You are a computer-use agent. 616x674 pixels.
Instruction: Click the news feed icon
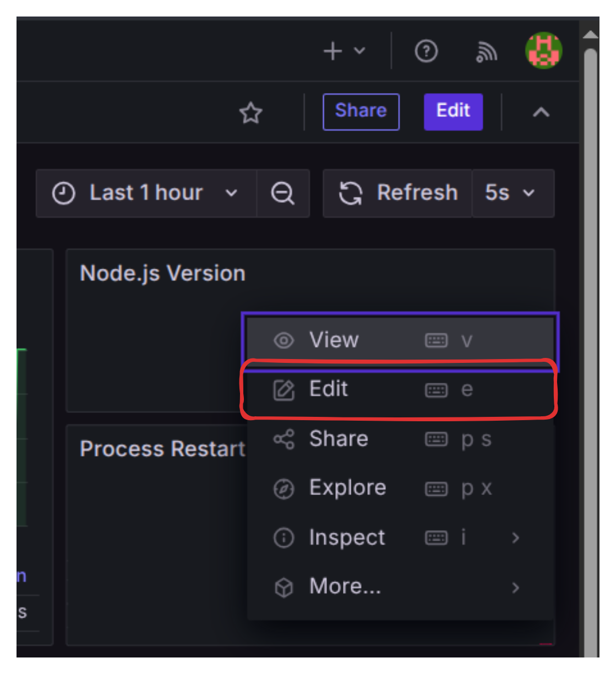pos(487,51)
